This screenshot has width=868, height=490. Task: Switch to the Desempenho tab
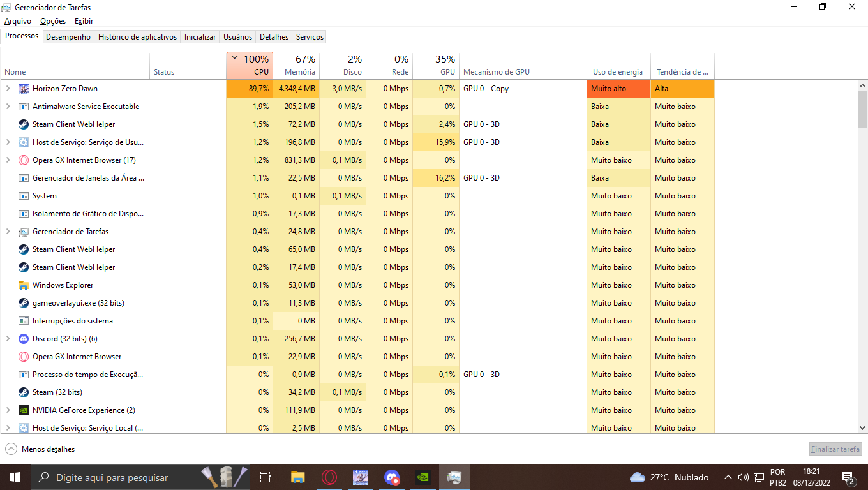pyautogui.click(x=68, y=37)
